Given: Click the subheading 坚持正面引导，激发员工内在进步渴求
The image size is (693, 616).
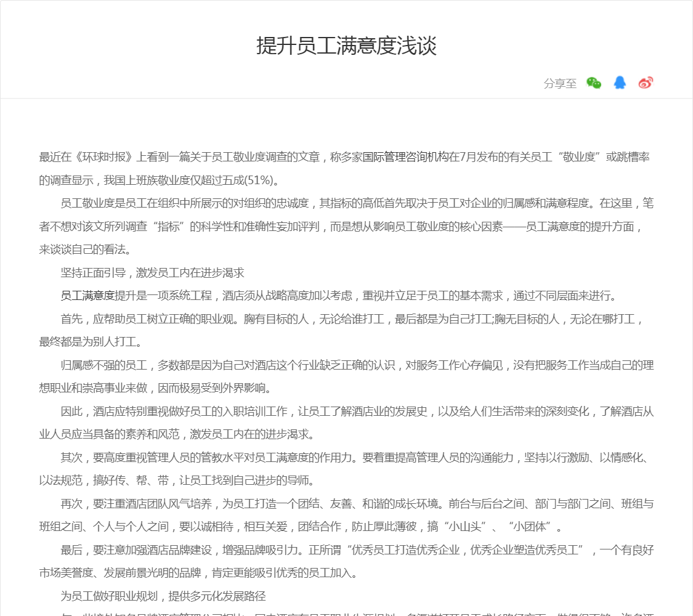Looking at the screenshot, I should [x=153, y=273].
